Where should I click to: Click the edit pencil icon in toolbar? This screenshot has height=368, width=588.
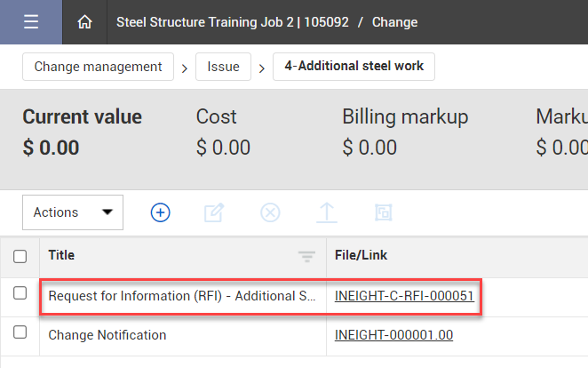(214, 212)
